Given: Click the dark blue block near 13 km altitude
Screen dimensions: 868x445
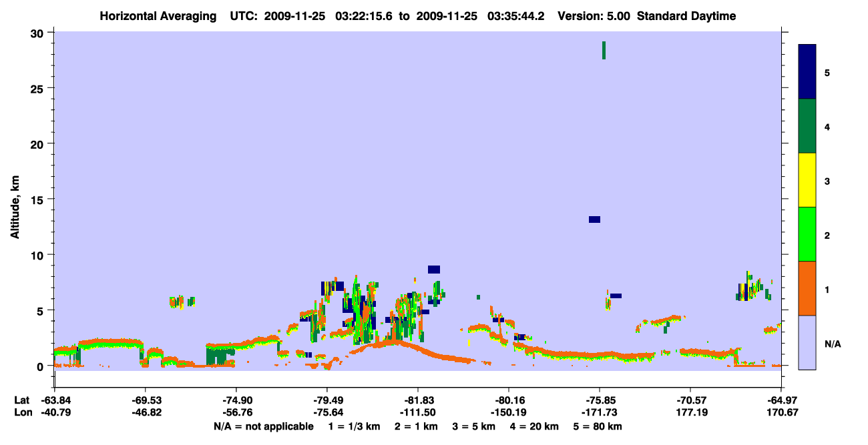Looking at the screenshot, I should click(x=594, y=219).
